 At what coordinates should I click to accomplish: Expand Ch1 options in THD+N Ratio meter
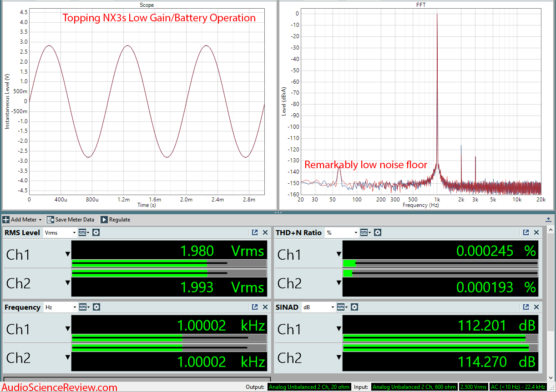pos(339,254)
